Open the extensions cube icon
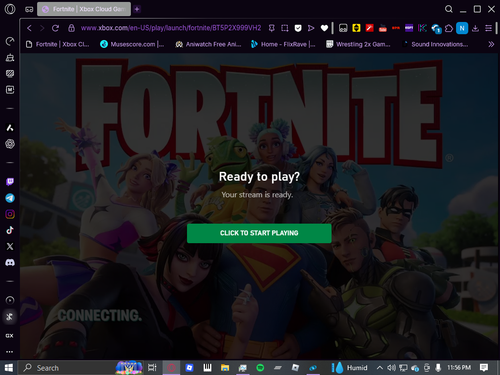The width and height of the screenshot is (500, 375). [x=449, y=28]
